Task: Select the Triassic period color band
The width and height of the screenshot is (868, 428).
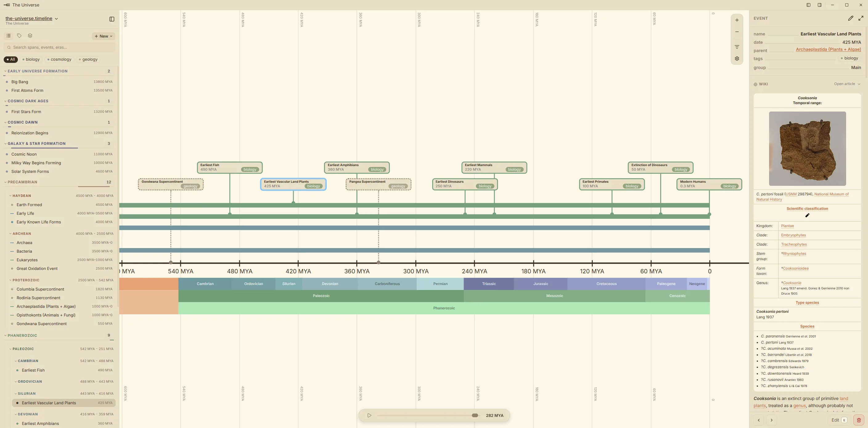Action: (489, 284)
